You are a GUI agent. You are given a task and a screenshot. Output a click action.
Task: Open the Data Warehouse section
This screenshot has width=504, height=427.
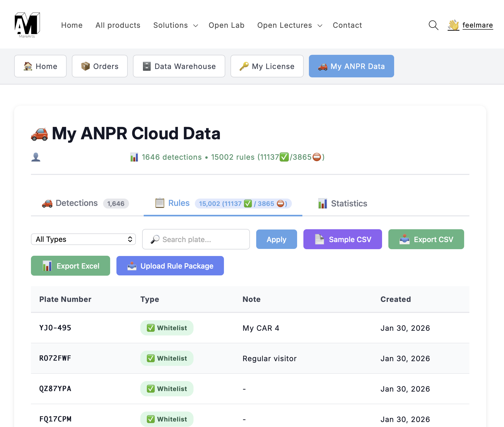pyautogui.click(x=179, y=66)
